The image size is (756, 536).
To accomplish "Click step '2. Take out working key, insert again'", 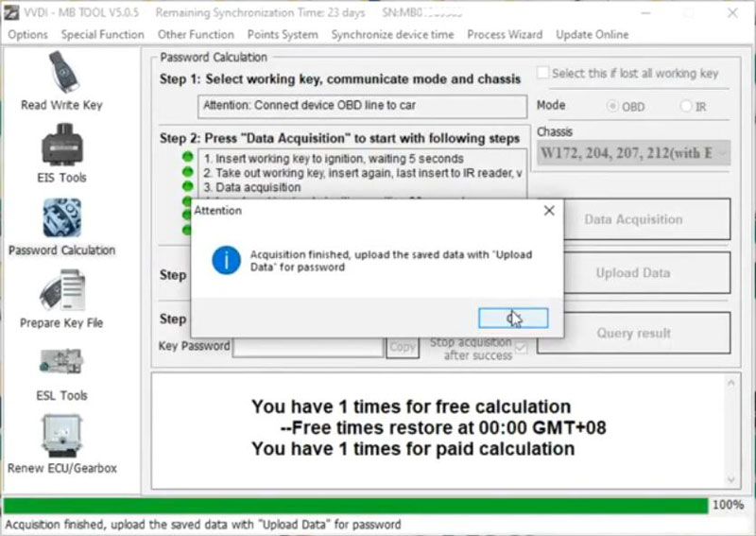I will click(x=363, y=173).
